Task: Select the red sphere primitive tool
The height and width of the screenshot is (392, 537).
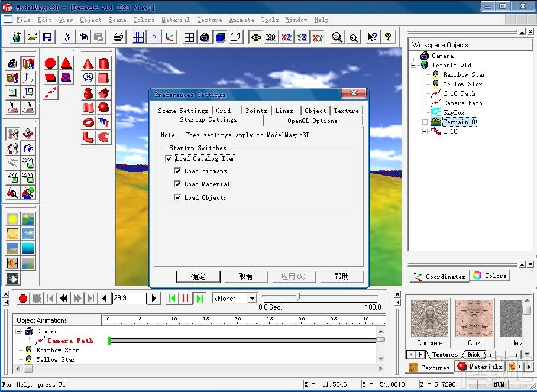Action: point(104,107)
